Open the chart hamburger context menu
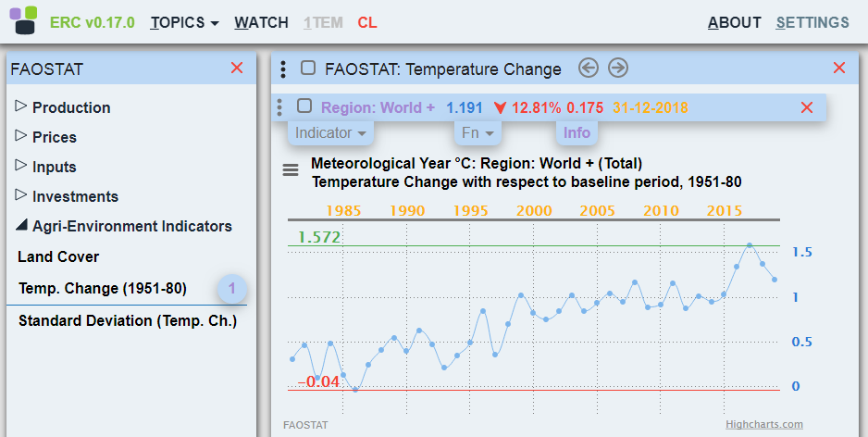868x437 pixels. point(291,170)
